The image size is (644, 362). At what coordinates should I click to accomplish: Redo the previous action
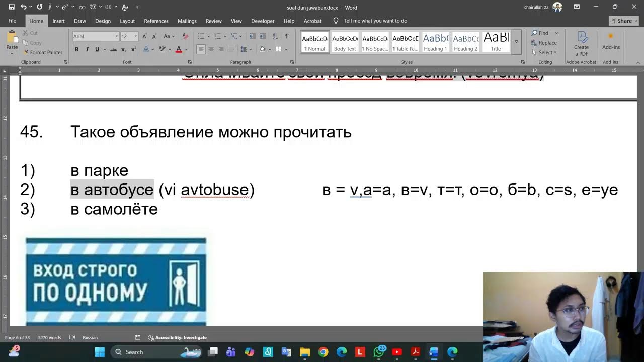40,7
